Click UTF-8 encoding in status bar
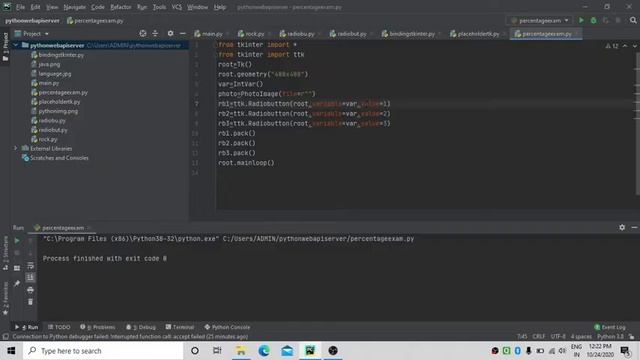This screenshot has height=360, width=640. pyautogui.click(x=558, y=336)
